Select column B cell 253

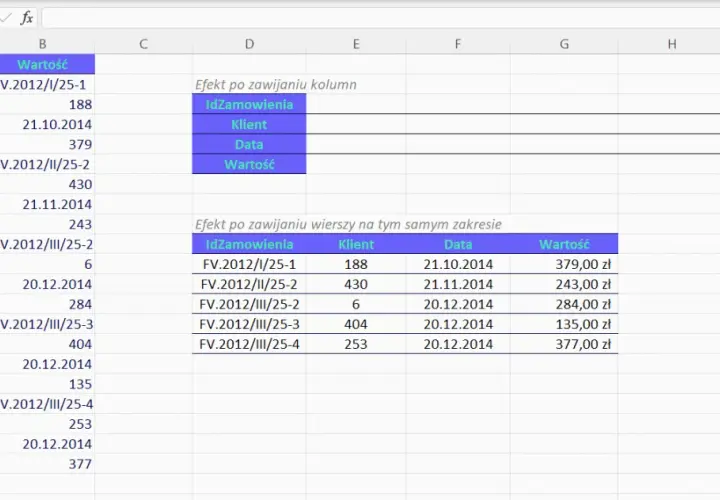point(47,424)
